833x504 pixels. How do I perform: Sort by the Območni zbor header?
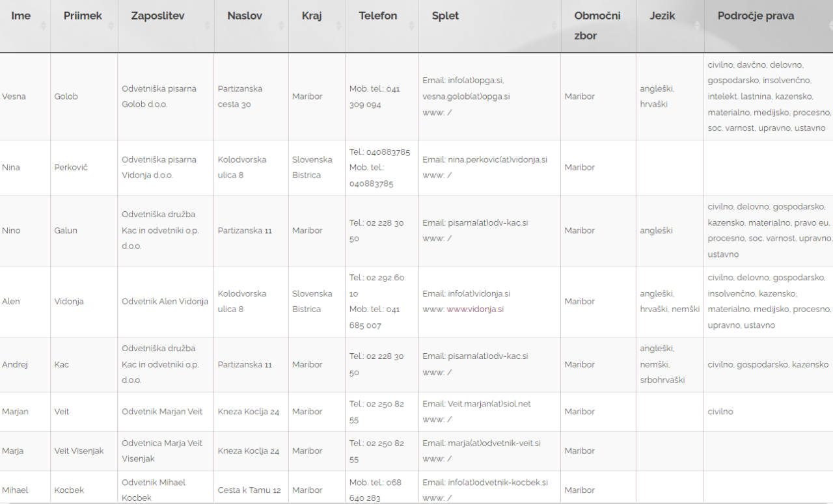click(x=597, y=25)
